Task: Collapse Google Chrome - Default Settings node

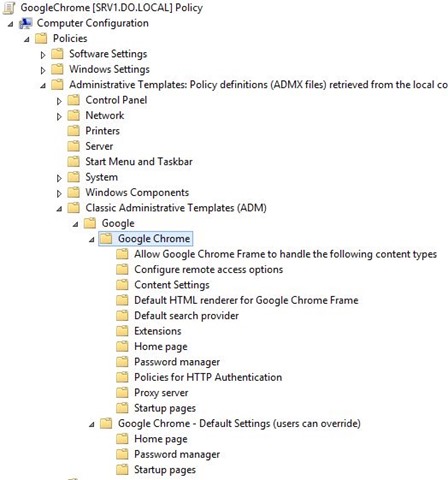Action: pos(92,424)
